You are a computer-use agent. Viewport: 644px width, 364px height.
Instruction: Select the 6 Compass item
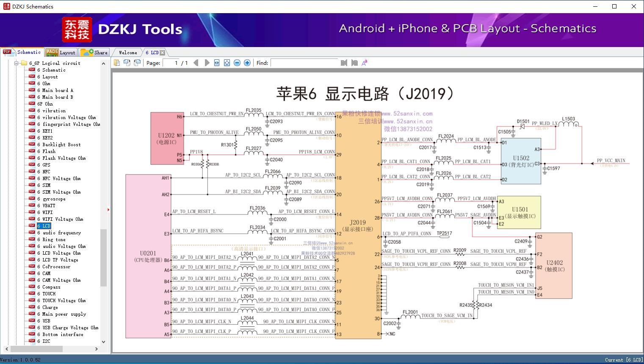tap(49, 287)
